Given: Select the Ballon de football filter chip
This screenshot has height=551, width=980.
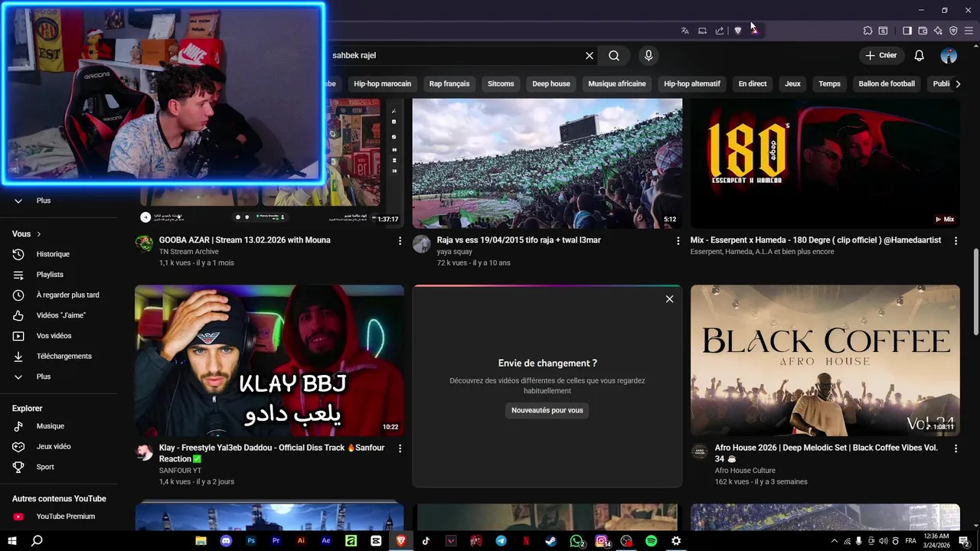Looking at the screenshot, I should tap(887, 83).
